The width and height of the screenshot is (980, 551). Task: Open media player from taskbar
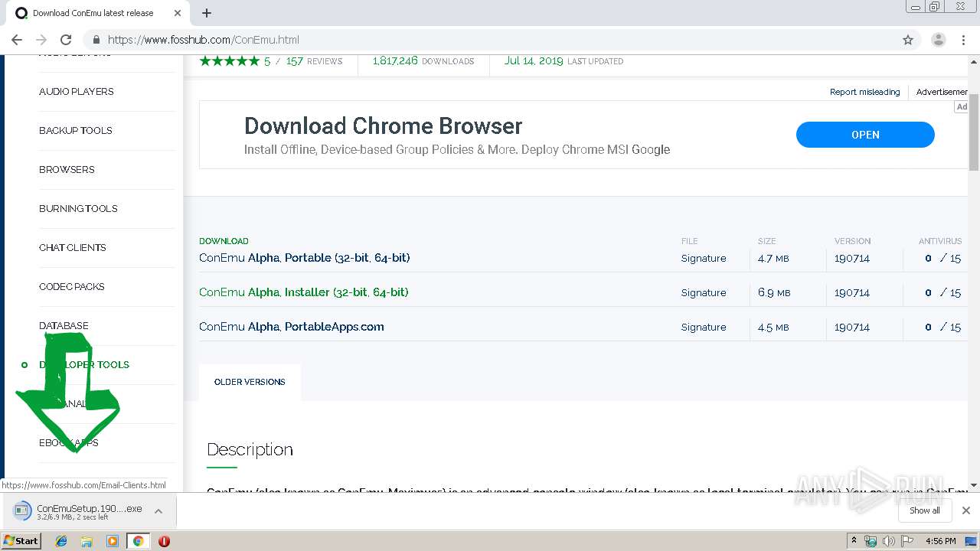[113, 541]
